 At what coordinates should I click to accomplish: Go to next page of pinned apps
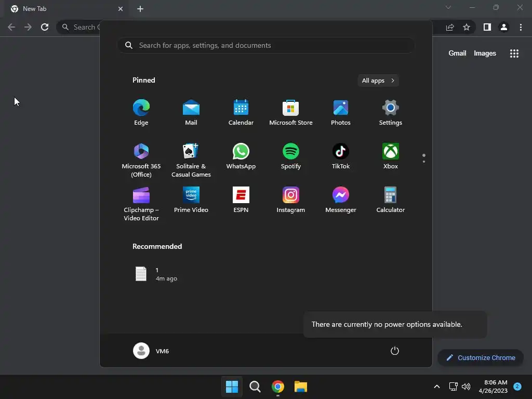coord(424,162)
